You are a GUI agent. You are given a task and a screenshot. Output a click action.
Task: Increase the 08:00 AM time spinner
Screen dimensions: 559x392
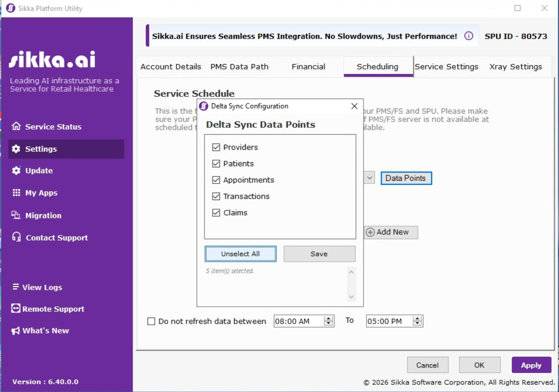tap(328, 318)
